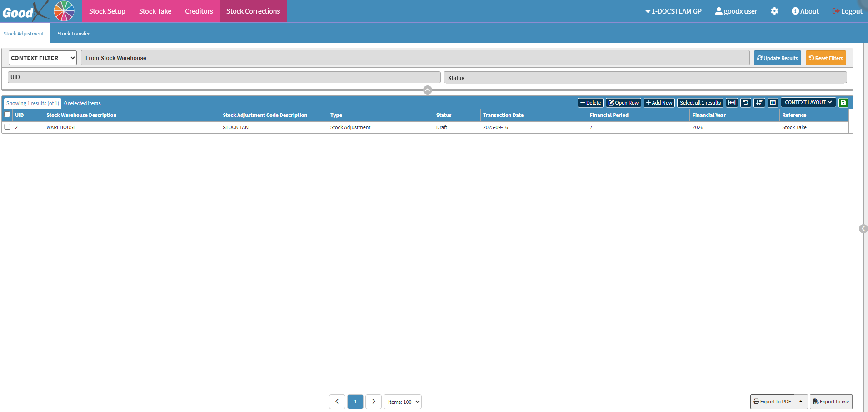Open the settings gear icon
The image size is (868, 412).
tap(774, 11)
